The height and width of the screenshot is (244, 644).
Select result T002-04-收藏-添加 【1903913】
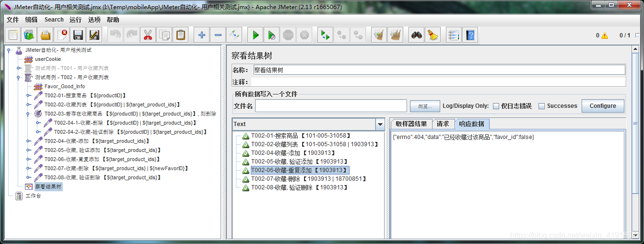click(x=294, y=153)
